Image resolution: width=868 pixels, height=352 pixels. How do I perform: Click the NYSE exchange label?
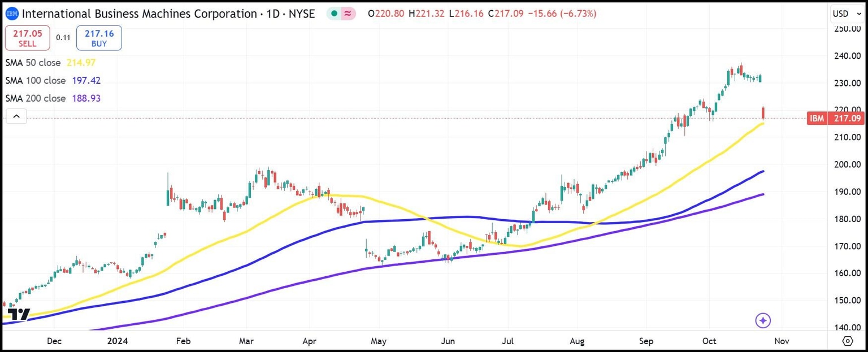click(301, 13)
